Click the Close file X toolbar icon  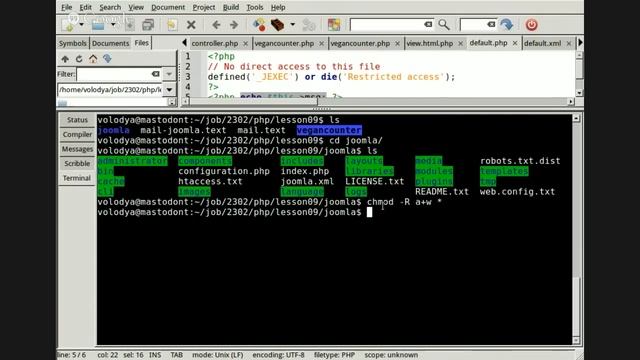[191, 25]
